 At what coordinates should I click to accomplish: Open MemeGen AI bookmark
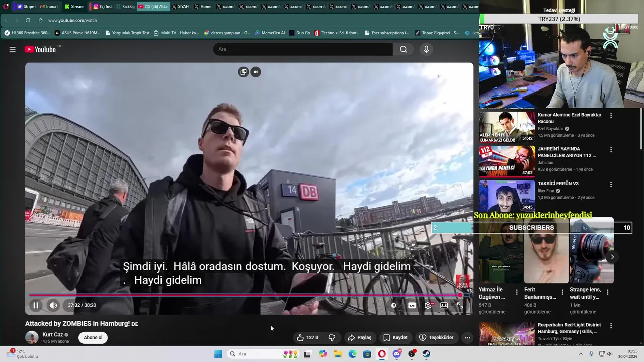click(x=270, y=33)
